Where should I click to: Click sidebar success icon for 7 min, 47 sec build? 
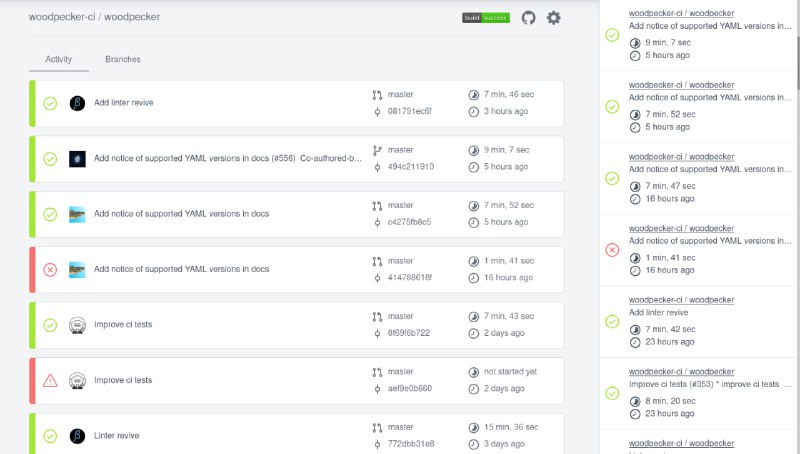612,179
